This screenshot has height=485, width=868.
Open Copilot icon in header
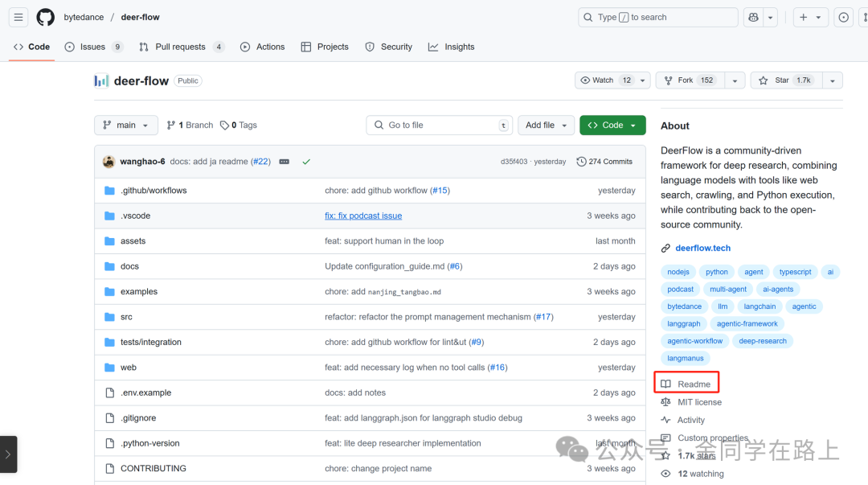coord(753,17)
